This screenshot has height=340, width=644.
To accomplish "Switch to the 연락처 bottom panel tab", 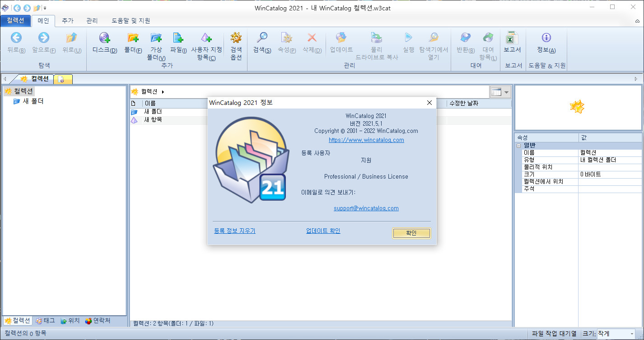I will tap(98, 321).
